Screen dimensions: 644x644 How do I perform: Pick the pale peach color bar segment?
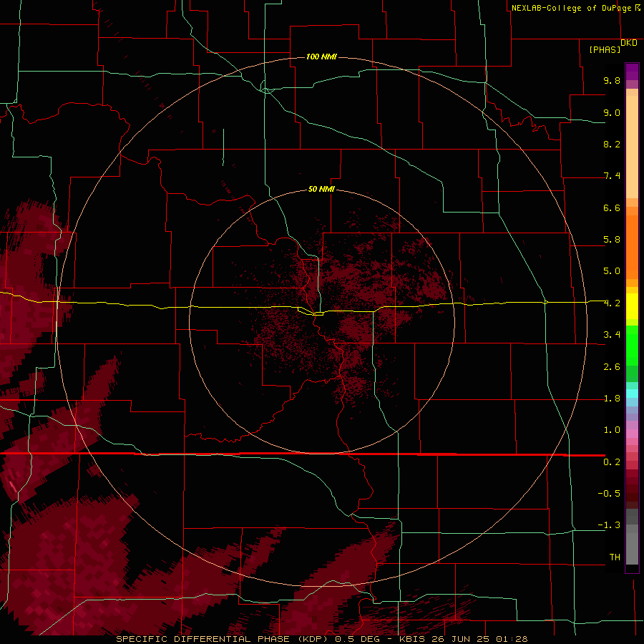point(632,147)
